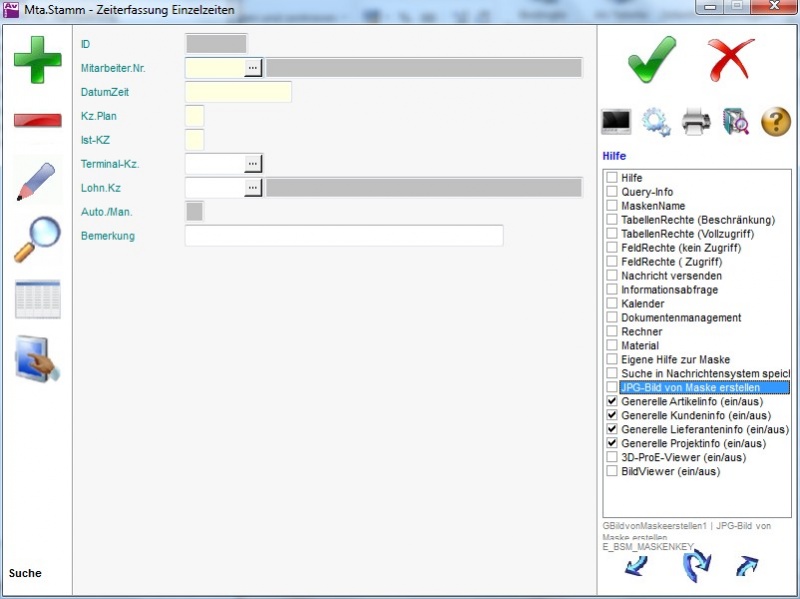Click the DatumZeit input field
The image size is (800, 599).
pos(238,92)
